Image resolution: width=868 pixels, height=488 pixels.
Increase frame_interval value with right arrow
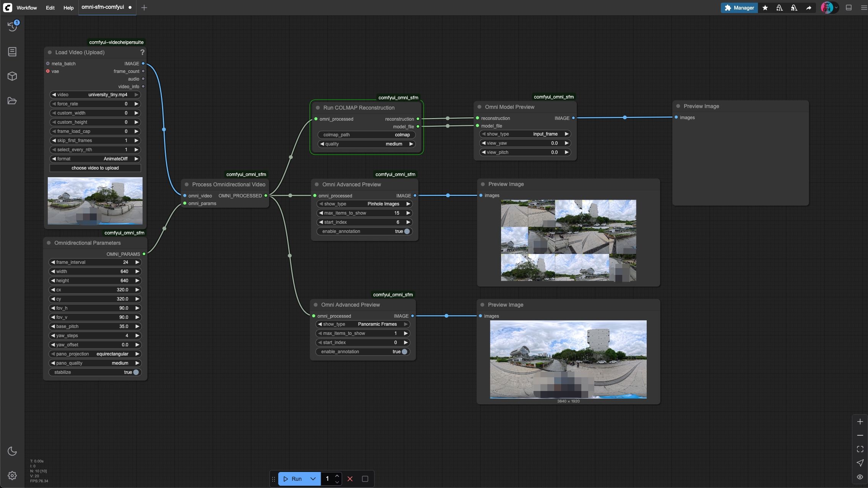[x=137, y=262]
